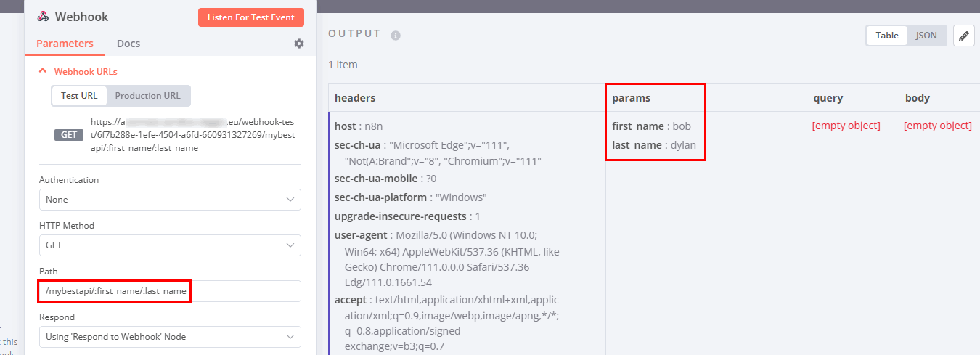980x355 pixels.
Task: Click the Webhook node logo icon
Action: click(x=43, y=17)
